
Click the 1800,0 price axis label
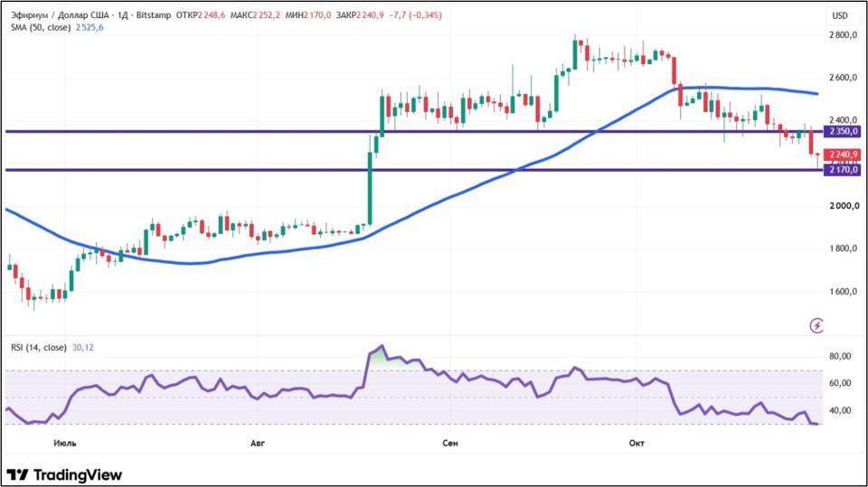(x=844, y=248)
